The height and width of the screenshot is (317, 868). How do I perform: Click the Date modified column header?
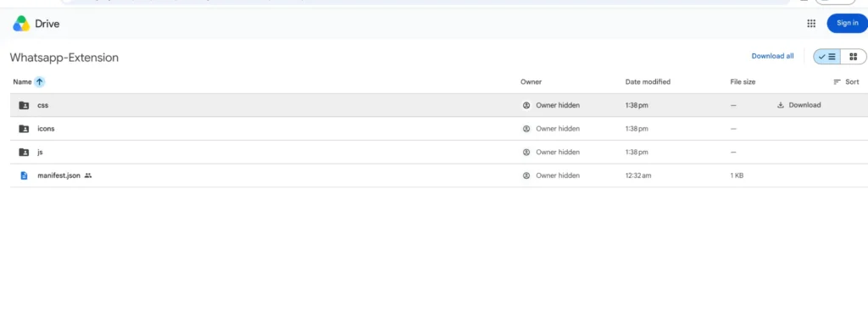pyautogui.click(x=648, y=82)
